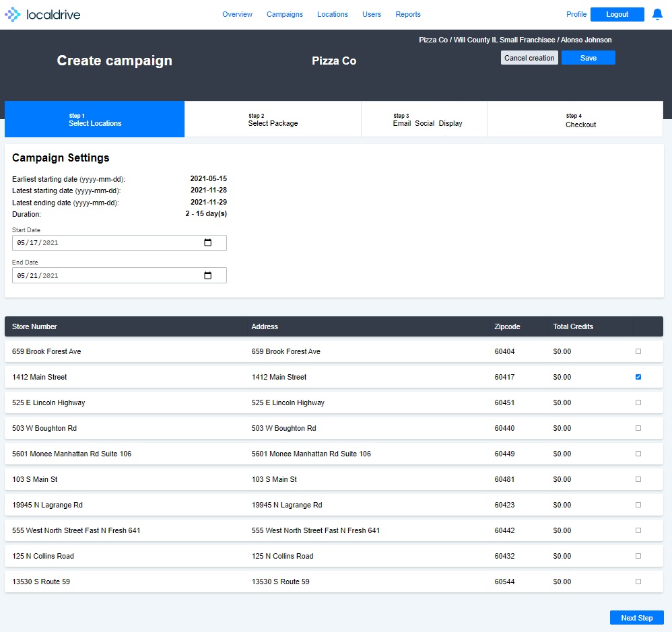Check the 659 Brook Forest Ave checkbox
Viewport: 672px width, 632px height.
(638, 351)
